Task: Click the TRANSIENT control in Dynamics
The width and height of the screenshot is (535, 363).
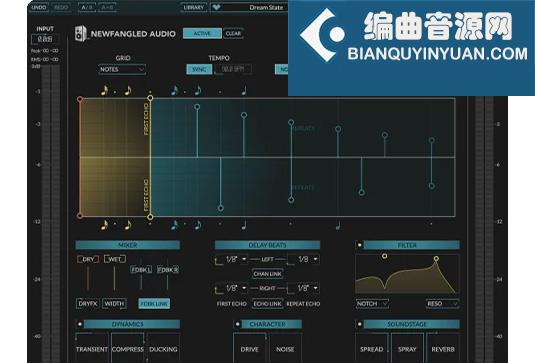Action: [92, 349]
